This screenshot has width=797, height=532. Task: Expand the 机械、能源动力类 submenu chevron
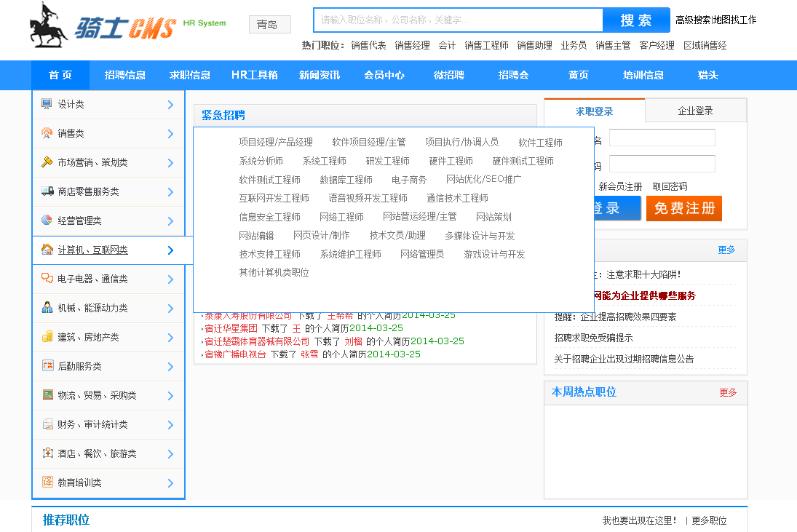170,308
